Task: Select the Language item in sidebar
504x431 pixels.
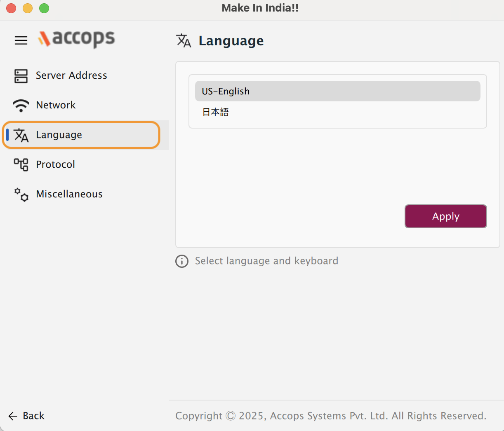Action: [59, 135]
